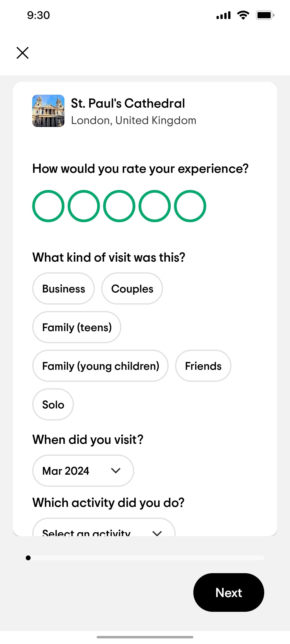The width and height of the screenshot is (290, 644).
Task: Select the Friends visit type
Action: click(203, 366)
